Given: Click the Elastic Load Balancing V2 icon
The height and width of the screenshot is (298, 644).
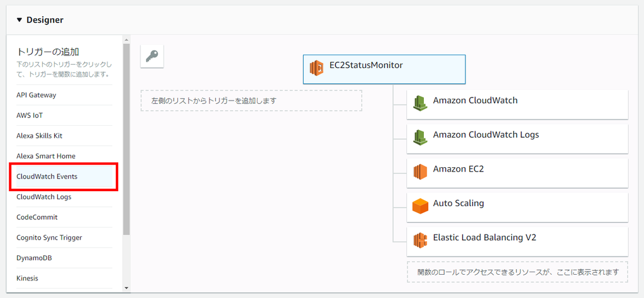Looking at the screenshot, I should tap(419, 240).
